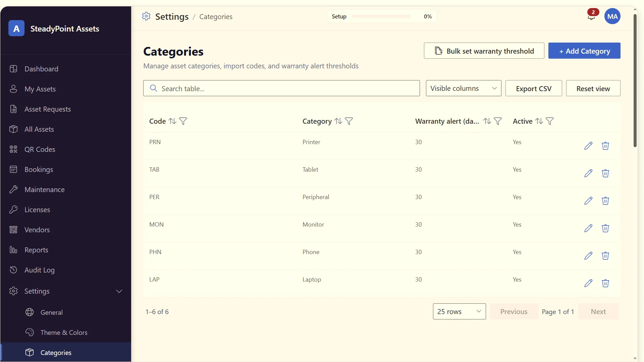Focus the Search table field
The image size is (644, 362).
pos(281,88)
